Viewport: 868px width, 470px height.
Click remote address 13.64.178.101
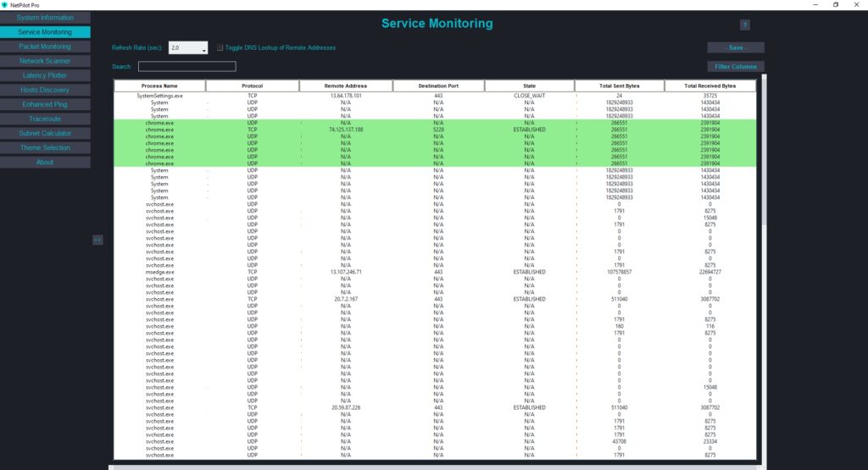pos(346,96)
